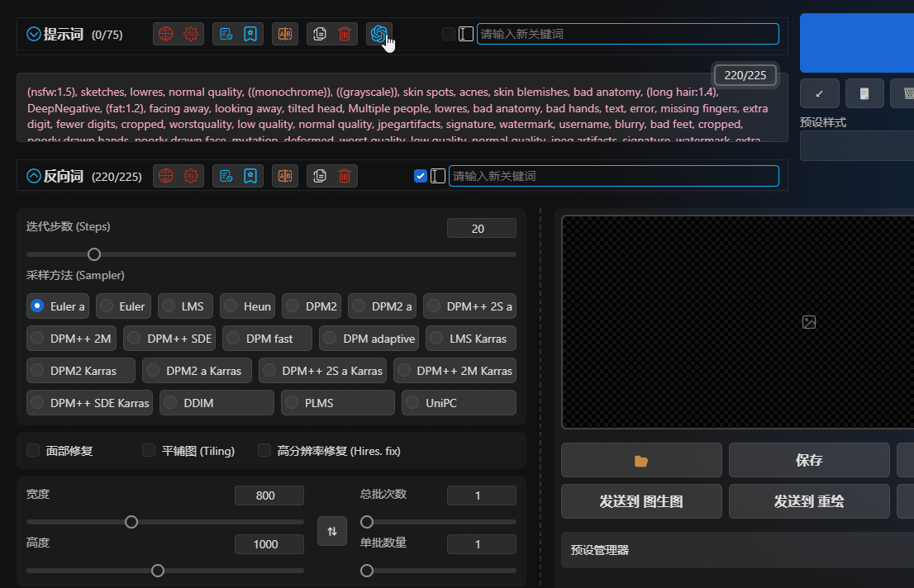Image resolution: width=914 pixels, height=588 pixels.
Task: Swap width and height values
Action: pyautogui.click(x=332, y=531)
